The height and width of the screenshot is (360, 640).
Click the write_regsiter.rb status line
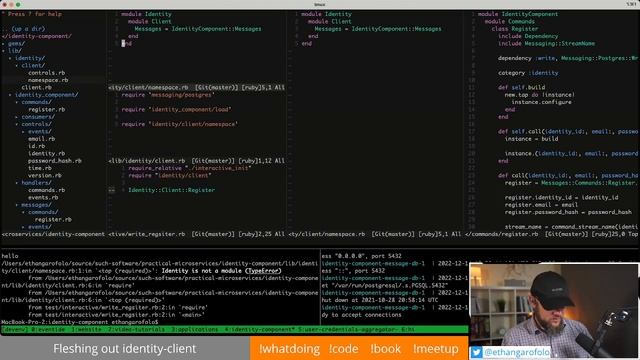click(x=197, y=234)
